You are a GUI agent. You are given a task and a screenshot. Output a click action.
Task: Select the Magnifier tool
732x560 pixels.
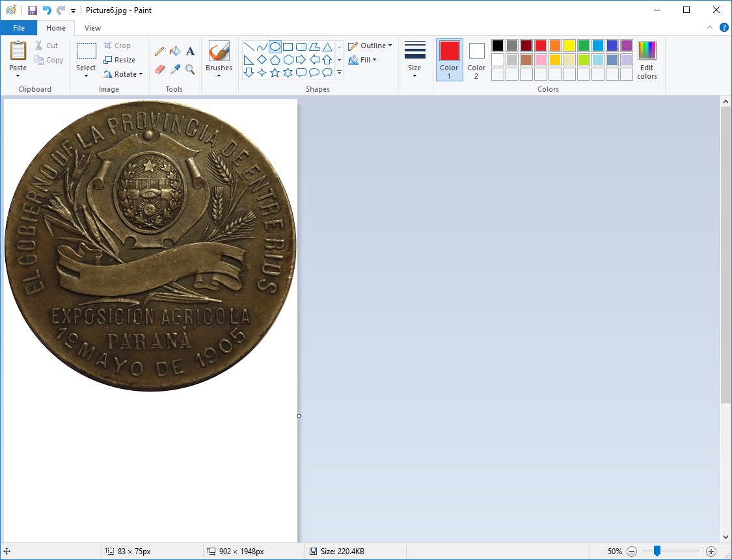[x=190, y=69]
